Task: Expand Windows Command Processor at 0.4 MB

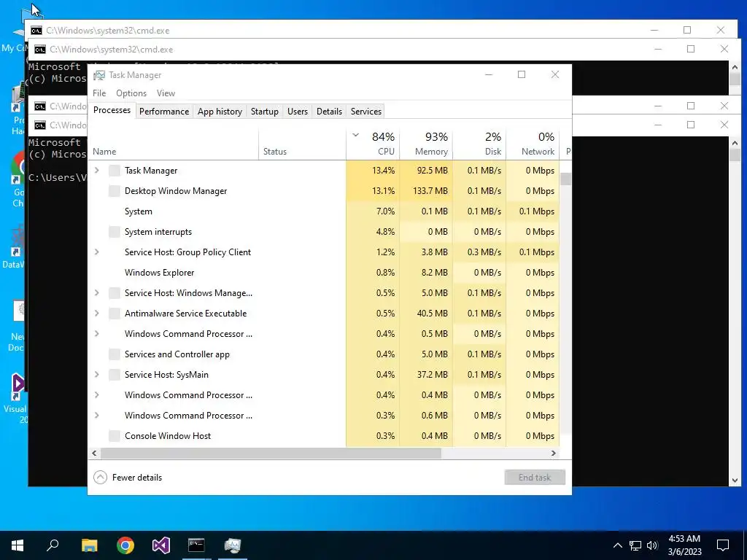Action: tap(97, 395)
